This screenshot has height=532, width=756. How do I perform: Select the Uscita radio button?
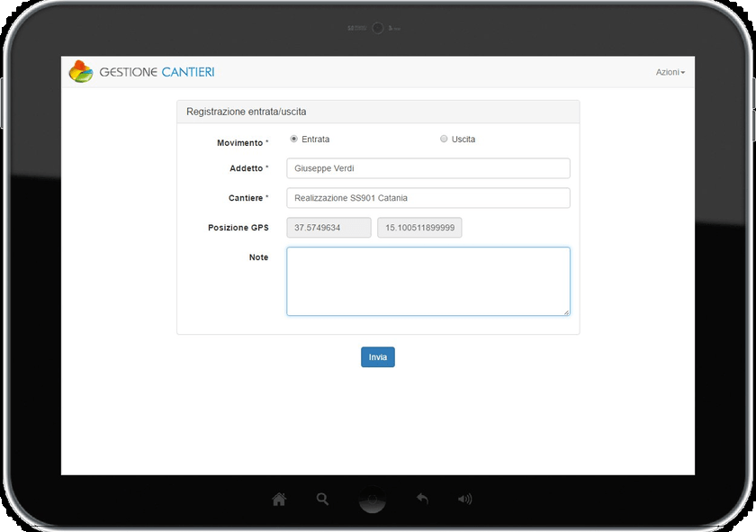[444, 139]
